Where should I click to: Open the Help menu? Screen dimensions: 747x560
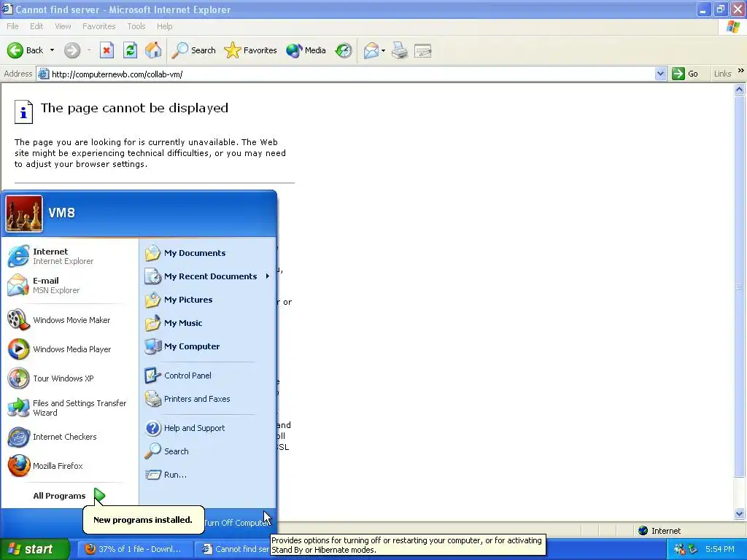click(164, 26)
